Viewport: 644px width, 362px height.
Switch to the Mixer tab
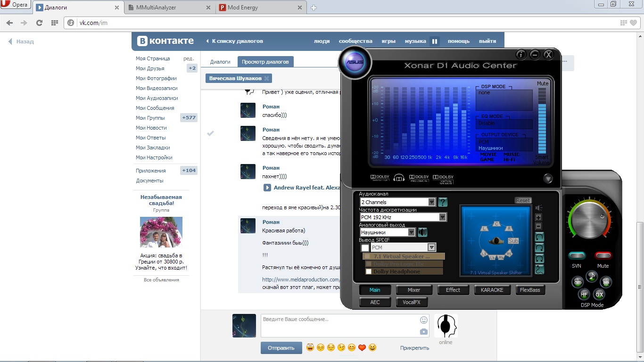[x=414, y=290]
